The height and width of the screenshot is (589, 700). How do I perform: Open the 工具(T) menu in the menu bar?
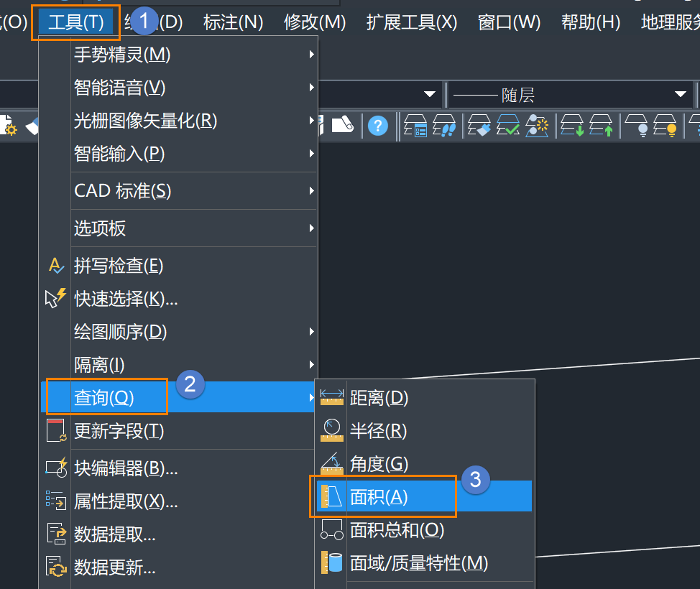pyautogui.click(x=75, y=22)
